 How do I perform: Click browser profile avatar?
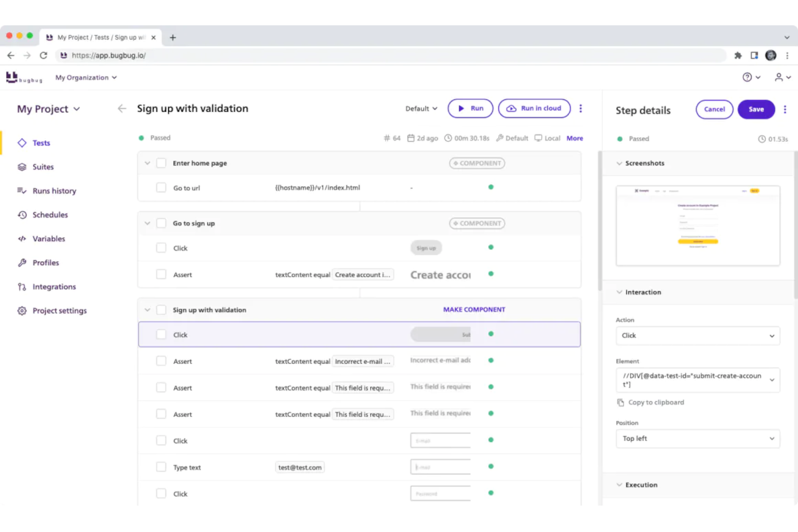771,55
